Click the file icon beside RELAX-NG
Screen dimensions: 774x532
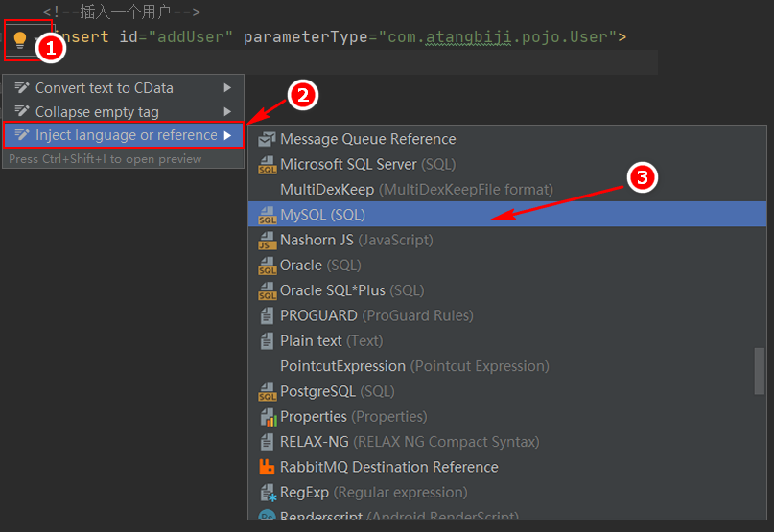click(267, 442)
